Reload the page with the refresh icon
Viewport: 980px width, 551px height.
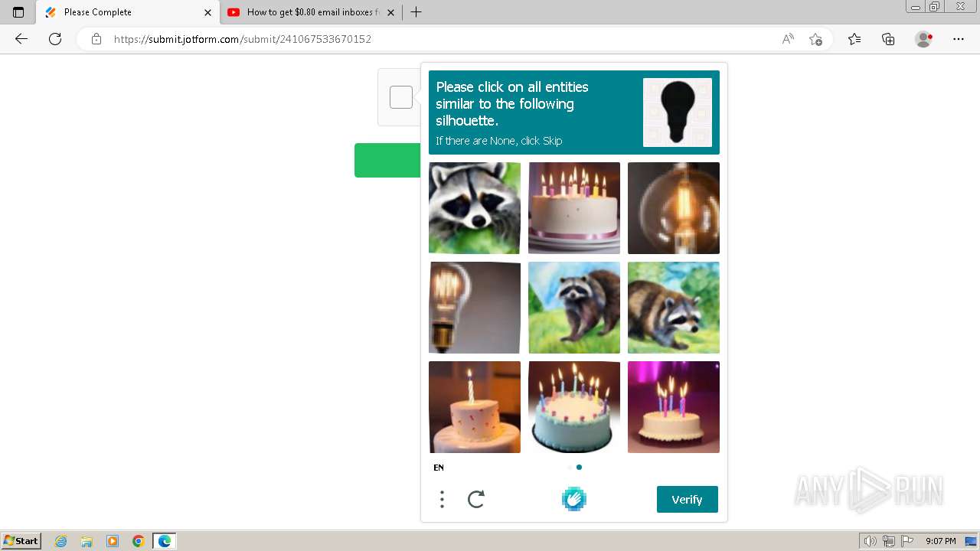(55, 39)
